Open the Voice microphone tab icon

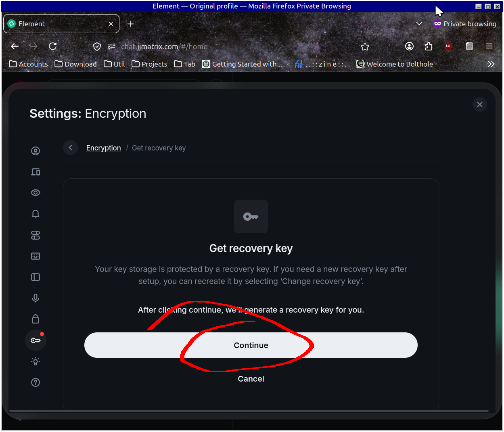click(x=36, y=298)
